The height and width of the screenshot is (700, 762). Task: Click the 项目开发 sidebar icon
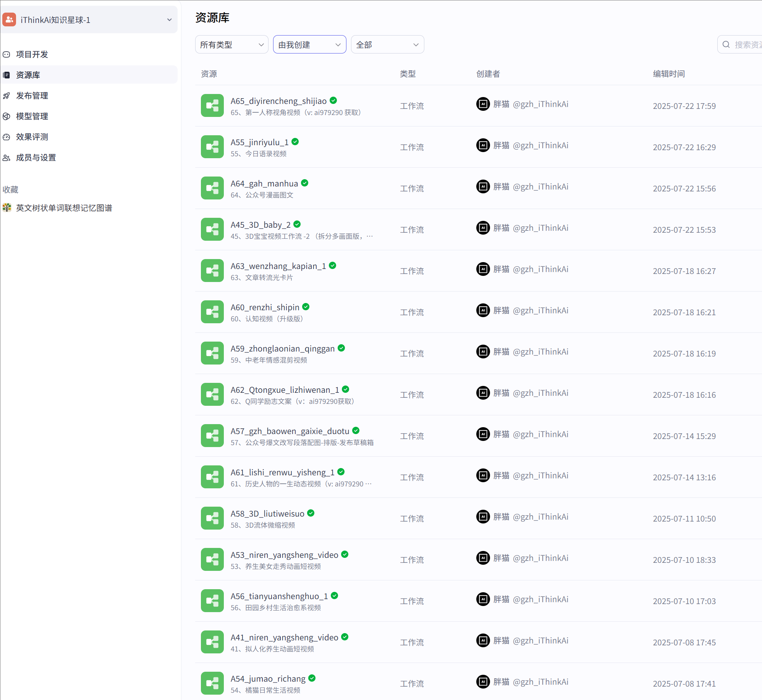click(6, 54)
